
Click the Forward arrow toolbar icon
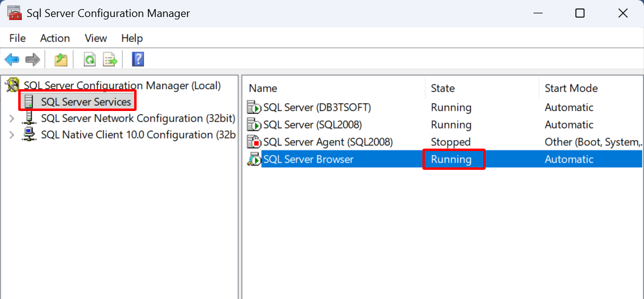(x=33, y=59)
